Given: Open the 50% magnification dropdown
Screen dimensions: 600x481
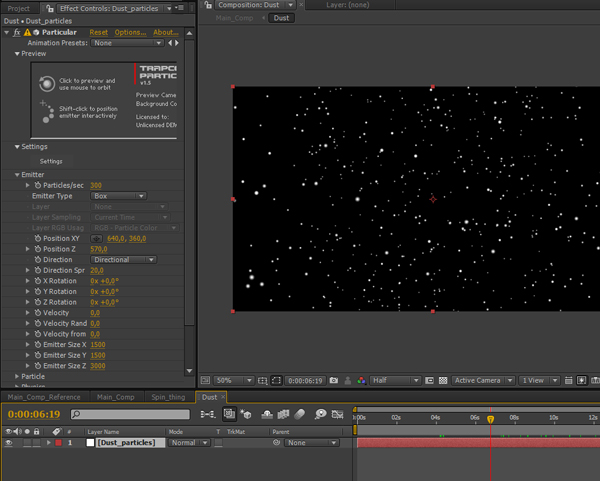Looking at the screenshot, I should [x=233, y=380].
